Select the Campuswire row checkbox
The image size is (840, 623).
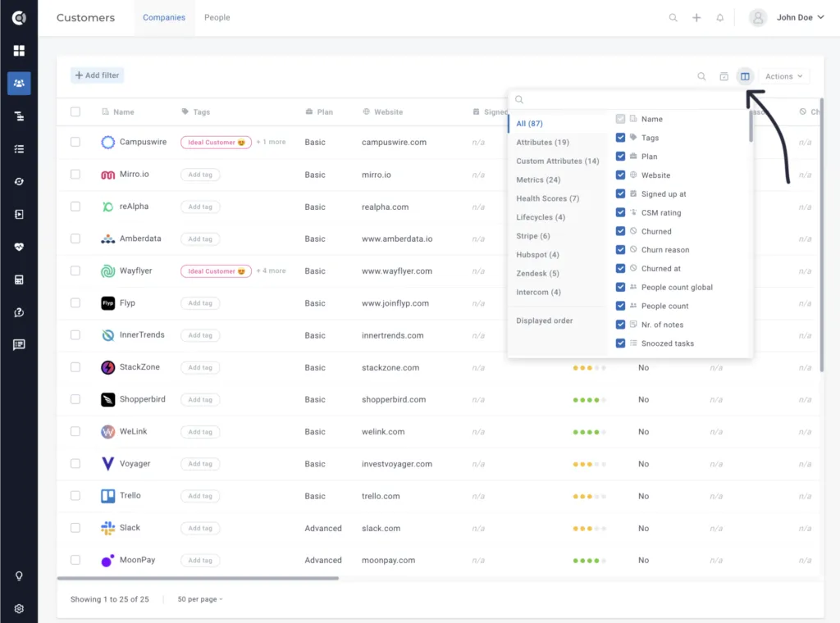tap(75, 142)
